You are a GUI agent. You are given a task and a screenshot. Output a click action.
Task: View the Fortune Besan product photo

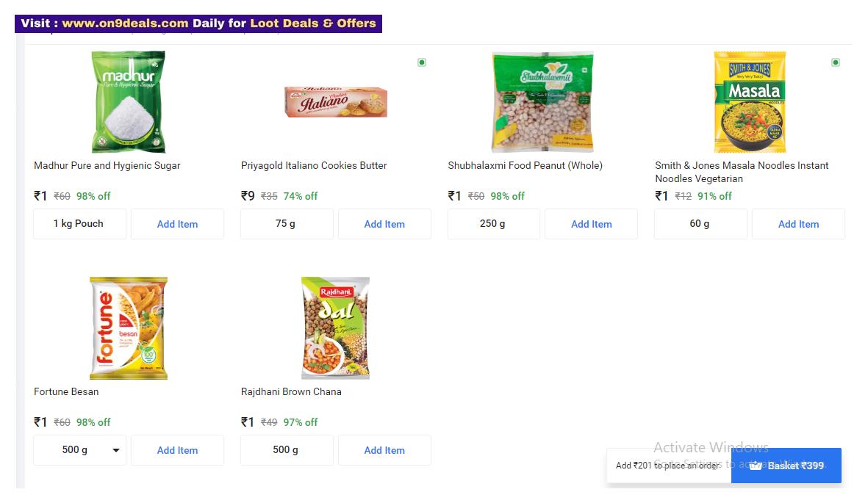128,328
